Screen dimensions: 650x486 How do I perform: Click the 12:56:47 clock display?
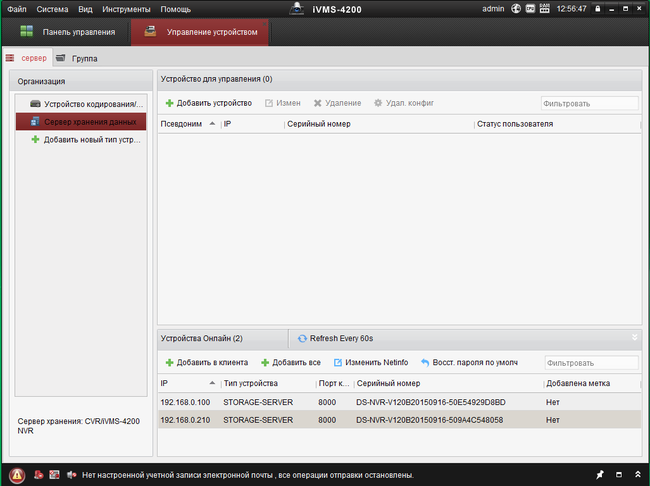tap(571, 9)
